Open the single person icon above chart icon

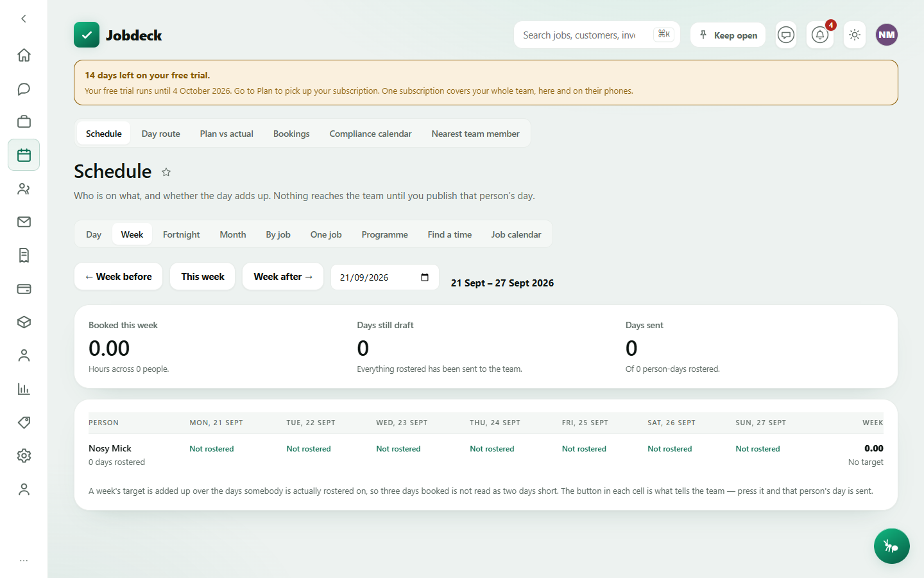tap(24, 356)
